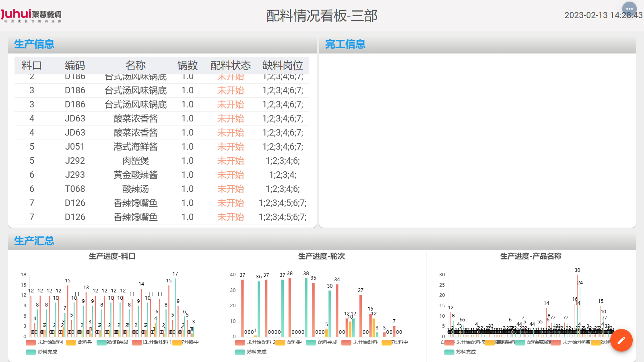
Task: Select code T068 in the table
Action: point(75,189)
